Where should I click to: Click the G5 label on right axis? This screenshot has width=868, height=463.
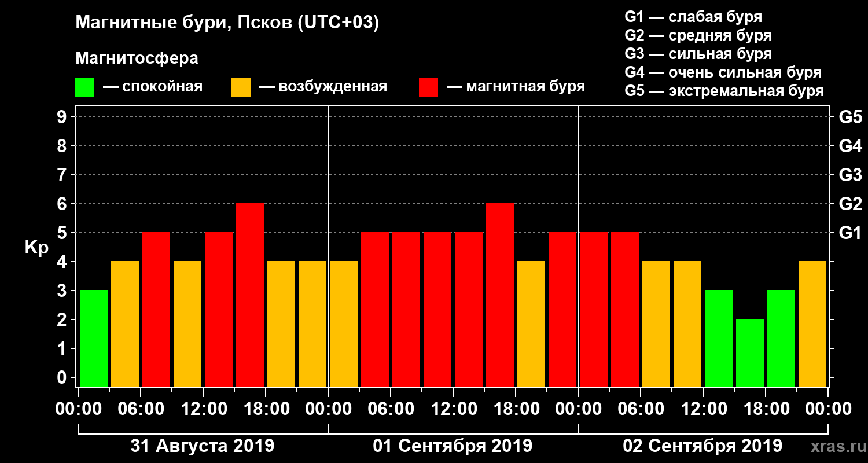pyautogui.click(x=850, y=117)
